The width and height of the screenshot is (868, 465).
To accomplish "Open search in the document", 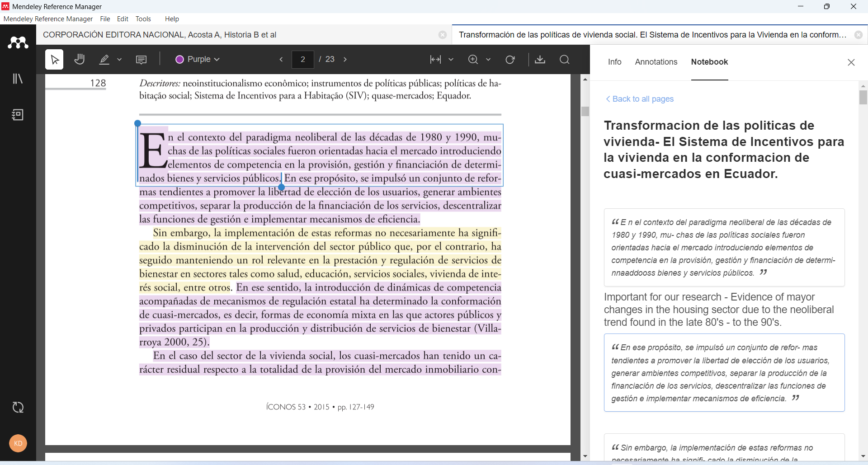I will (x=565, y=59).
